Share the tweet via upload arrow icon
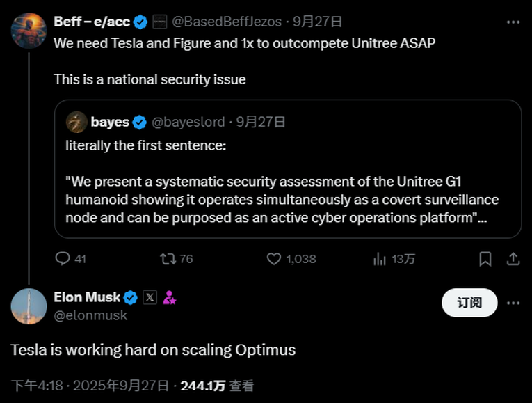 (x=513, y=259)
